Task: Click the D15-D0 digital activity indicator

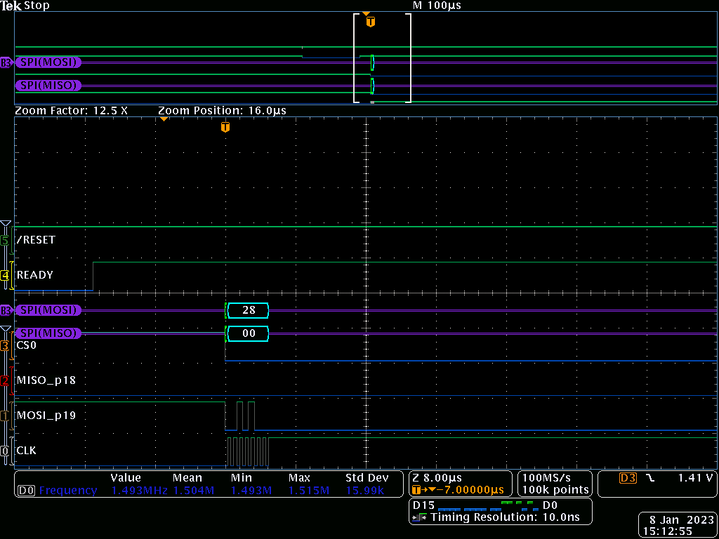Action: [485, 506]
